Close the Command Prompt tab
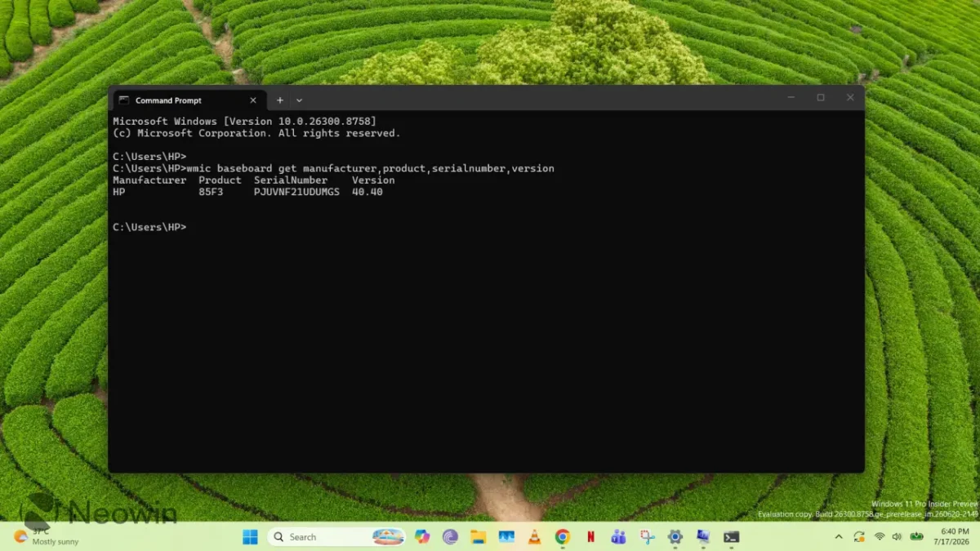This screenshot has height=551, width=980. 252,100
